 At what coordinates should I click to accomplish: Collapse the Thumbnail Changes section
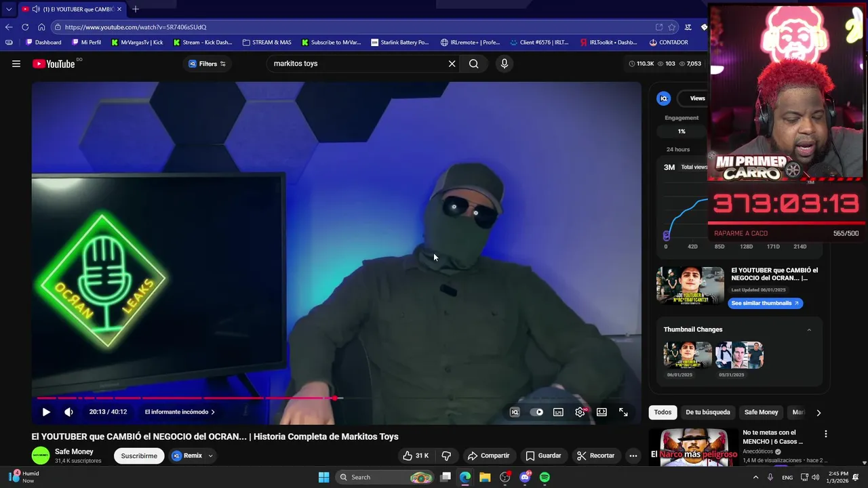click(x=808, y=329)
